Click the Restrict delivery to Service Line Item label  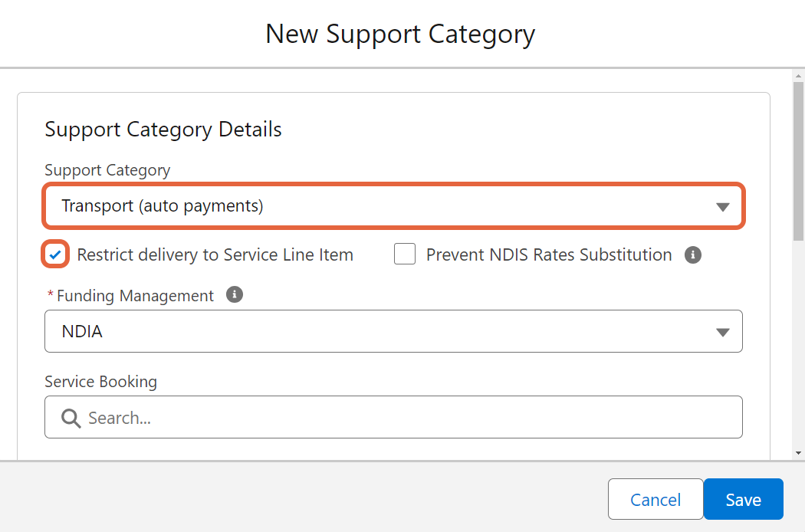pyautogui.click(x=215, y=255)
